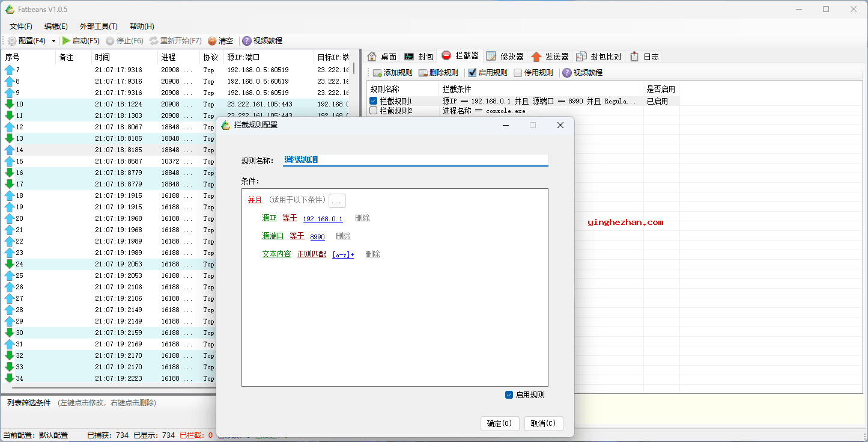This screenshot has height=442, width=868.
Task: Check the box beside 拦截规则2
Action: pyautogui.click(x=374, y=111)
